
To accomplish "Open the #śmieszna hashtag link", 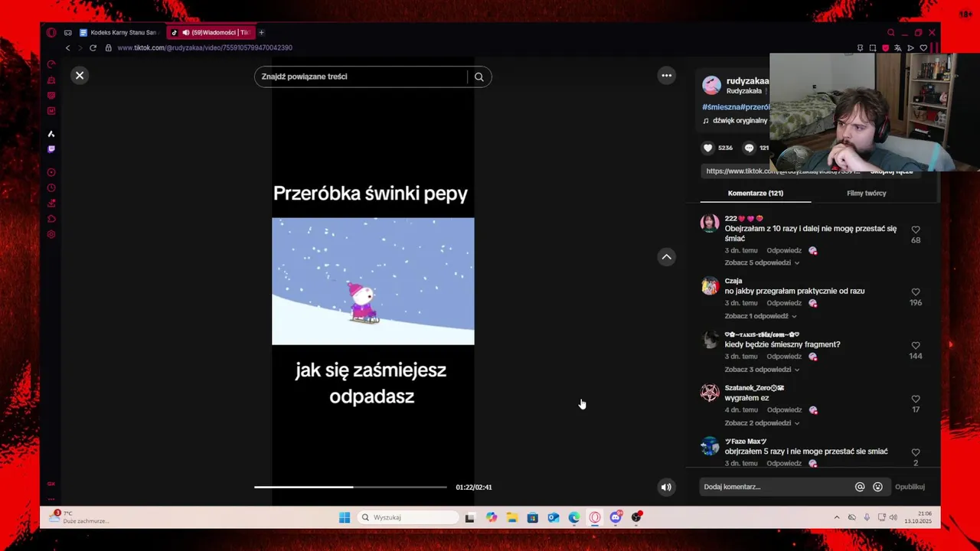I will point(721,107).
